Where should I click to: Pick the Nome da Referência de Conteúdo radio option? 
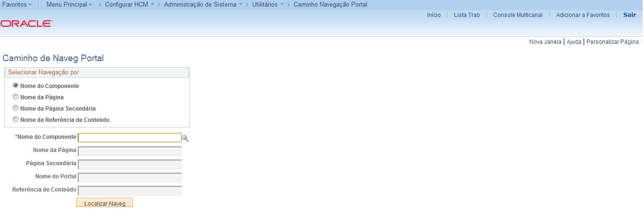[16, 120]
